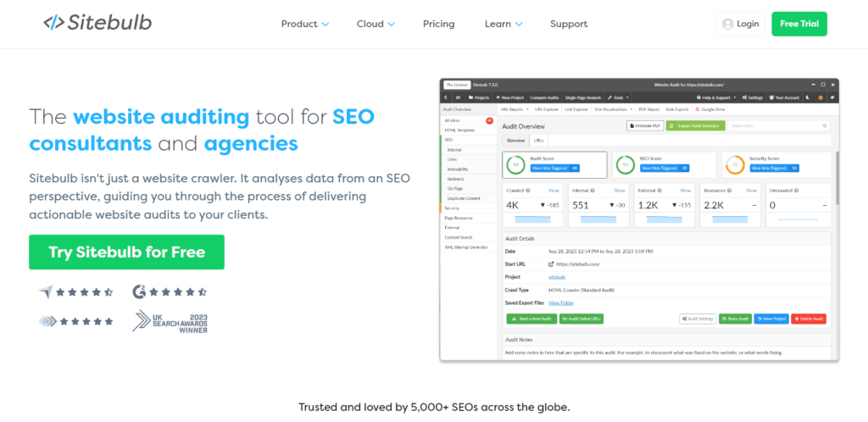Screen dimensions: 868x422
Task: Click the SEO Score 95 gauge
Action: 626,165
